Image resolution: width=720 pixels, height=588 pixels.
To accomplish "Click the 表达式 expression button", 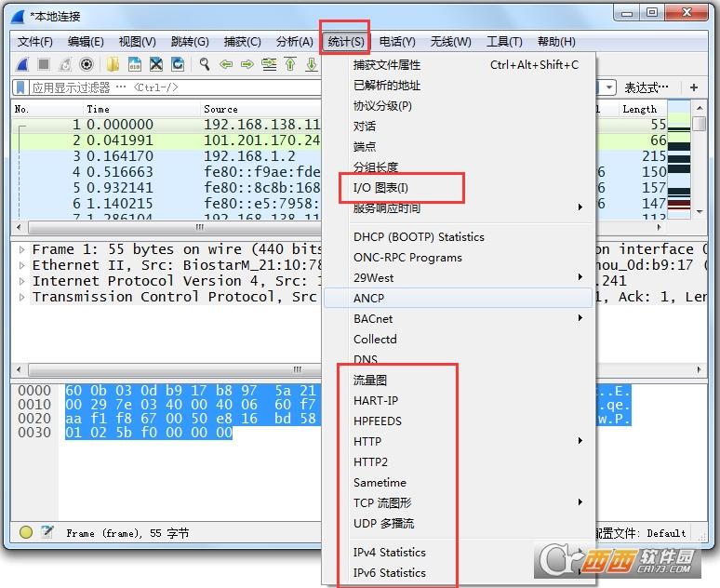I will click(647, 87).
